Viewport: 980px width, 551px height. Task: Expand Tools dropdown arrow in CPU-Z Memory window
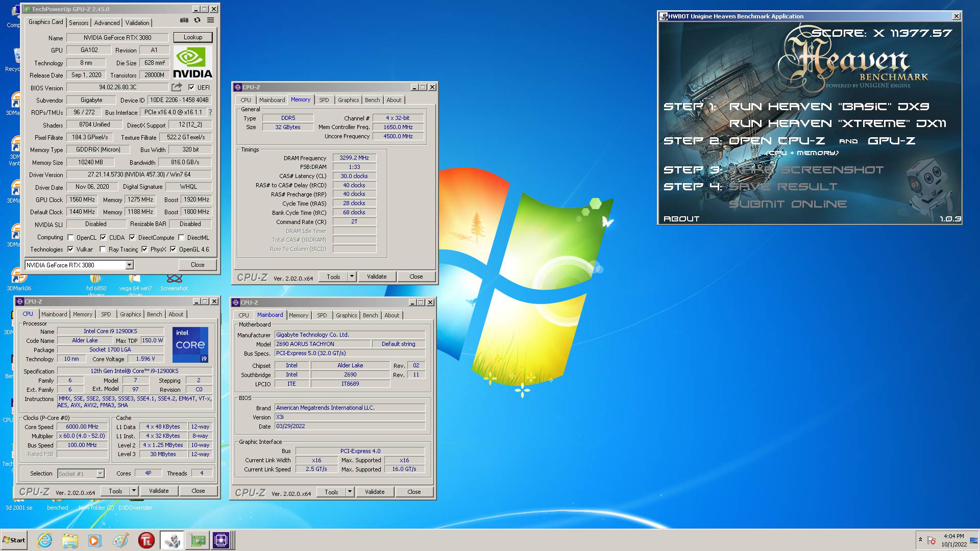point(352,277)
